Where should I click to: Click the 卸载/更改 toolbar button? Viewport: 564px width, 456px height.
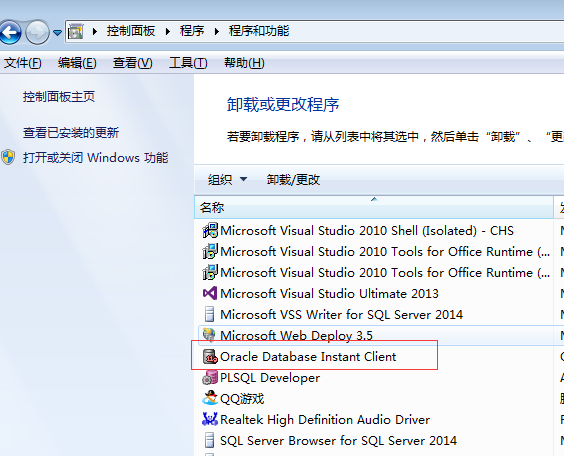pyautogui.click(x=293, y=179)
